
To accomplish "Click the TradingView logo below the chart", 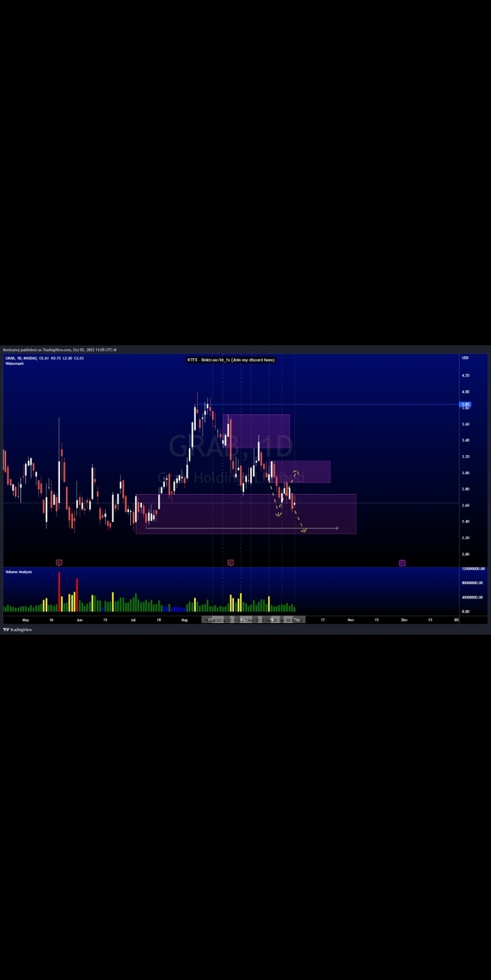I will (17, 630).
